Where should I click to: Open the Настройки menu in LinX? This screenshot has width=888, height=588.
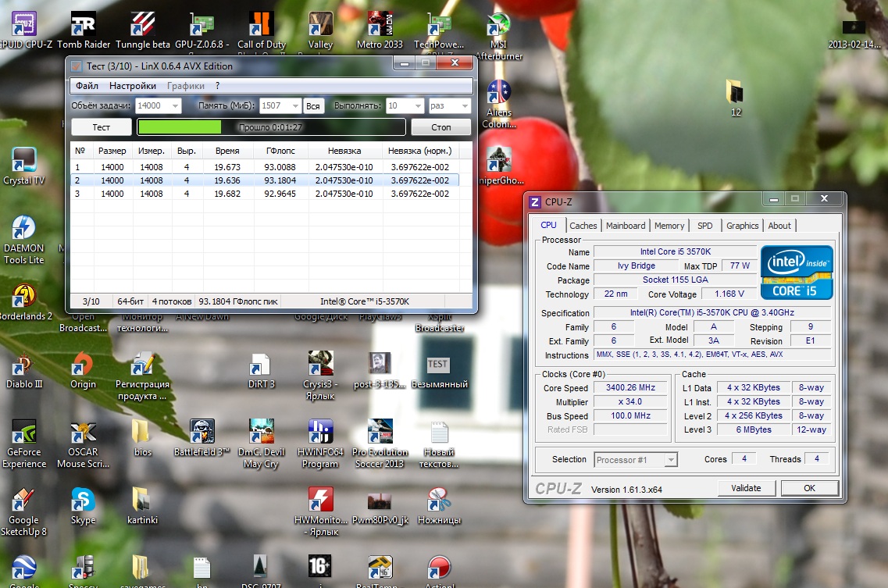point(132,86)
